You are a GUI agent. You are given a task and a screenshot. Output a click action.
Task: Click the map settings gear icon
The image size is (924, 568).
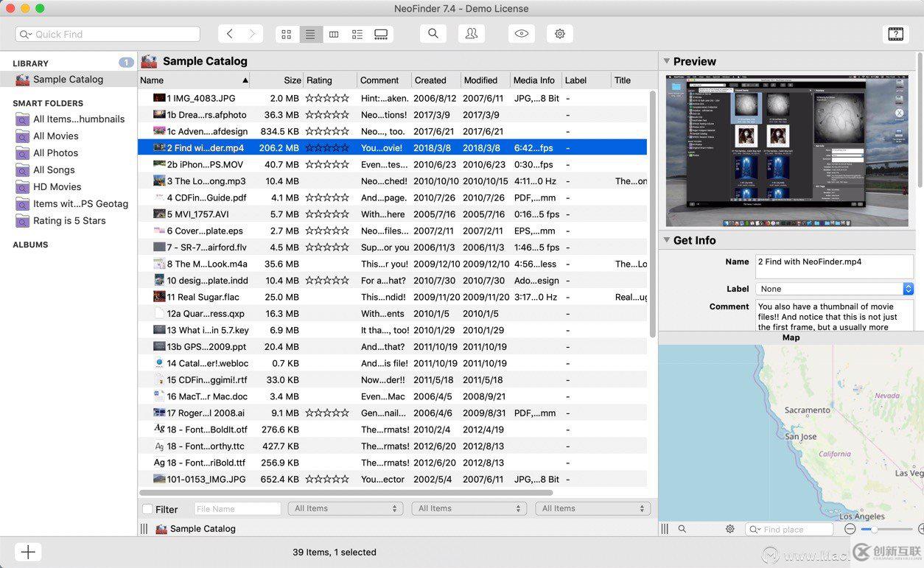[729, 529]
